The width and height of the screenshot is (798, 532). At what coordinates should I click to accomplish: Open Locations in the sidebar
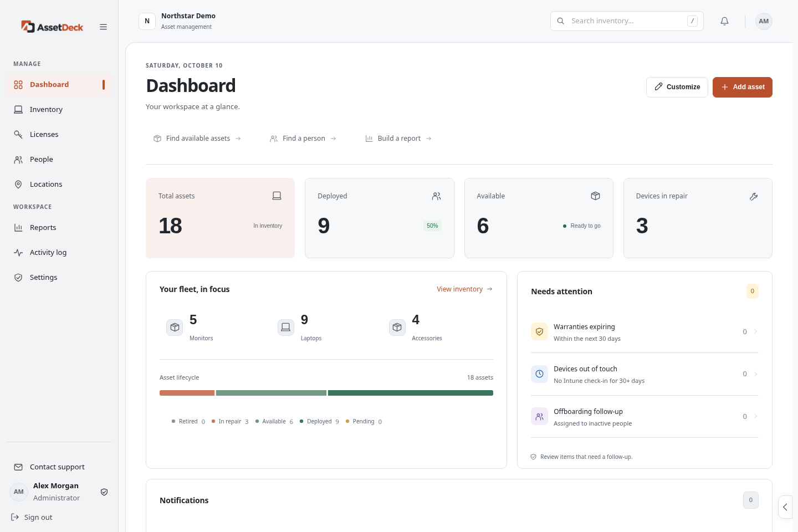click(59, 184)
